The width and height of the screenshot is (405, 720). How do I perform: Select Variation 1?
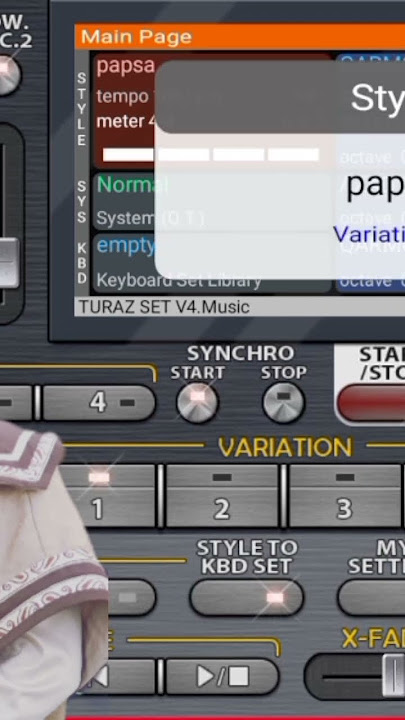pyautogui.click(x=108, y=496)
